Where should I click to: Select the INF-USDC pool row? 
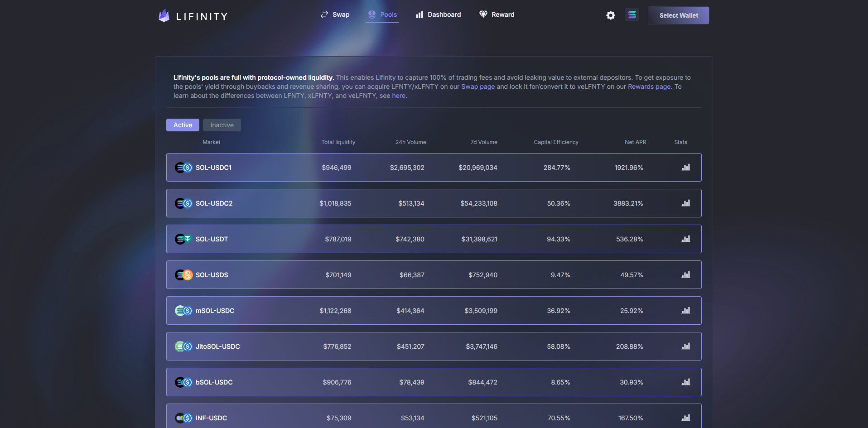(434, 418)
